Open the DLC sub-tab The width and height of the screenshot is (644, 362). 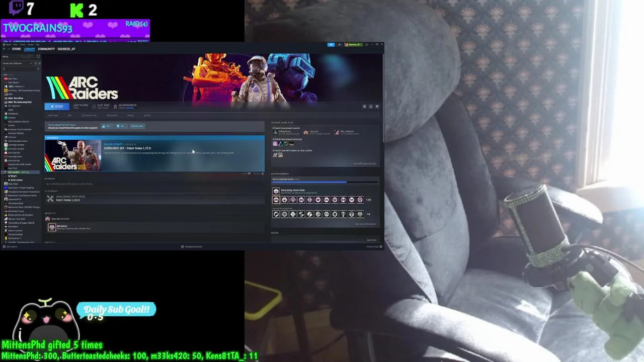pyautogui.click(x=69, y=115)
